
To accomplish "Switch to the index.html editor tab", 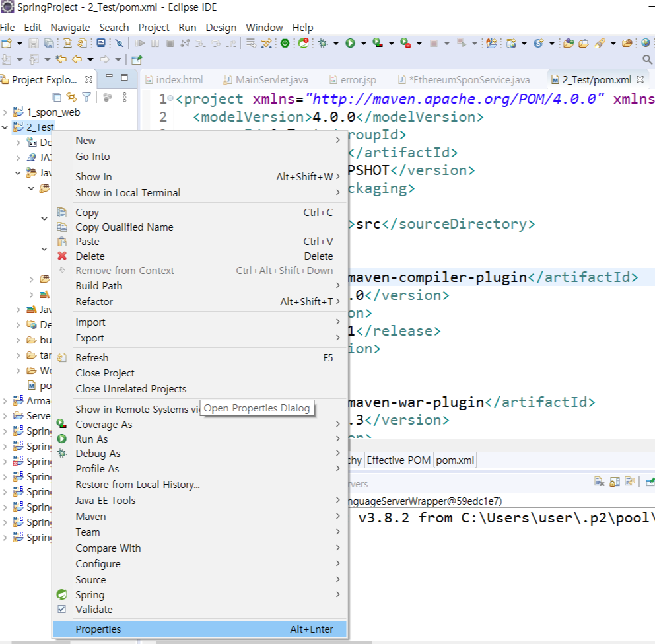I will coord(174,79).
